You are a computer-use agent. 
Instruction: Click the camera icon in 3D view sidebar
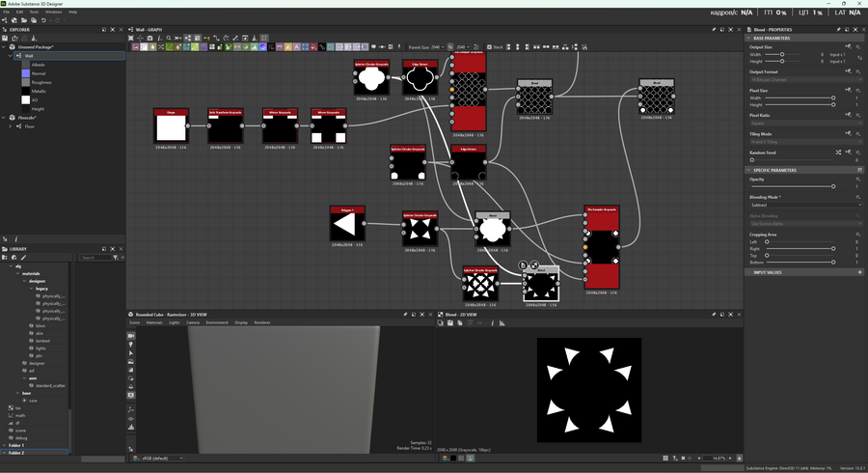click(x=131, y=335)
